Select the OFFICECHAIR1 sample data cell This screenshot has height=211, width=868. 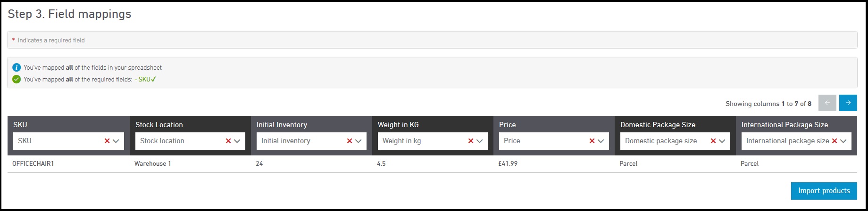click(33, 164)
